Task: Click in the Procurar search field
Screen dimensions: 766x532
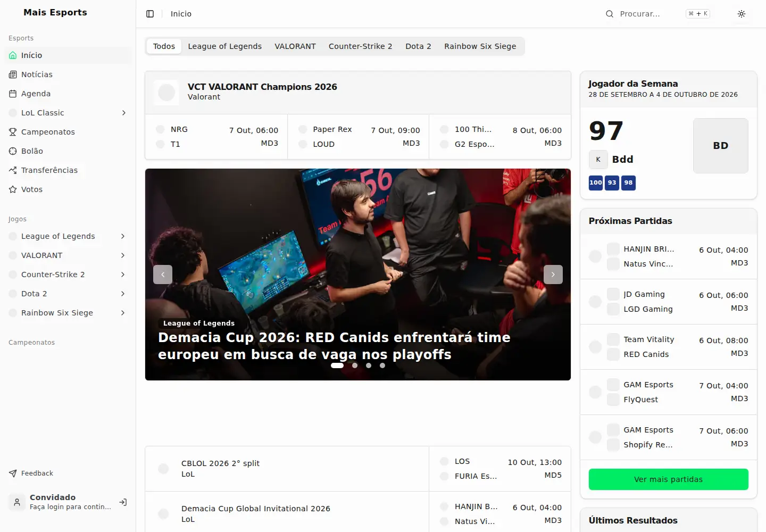Action: (657, 14)
